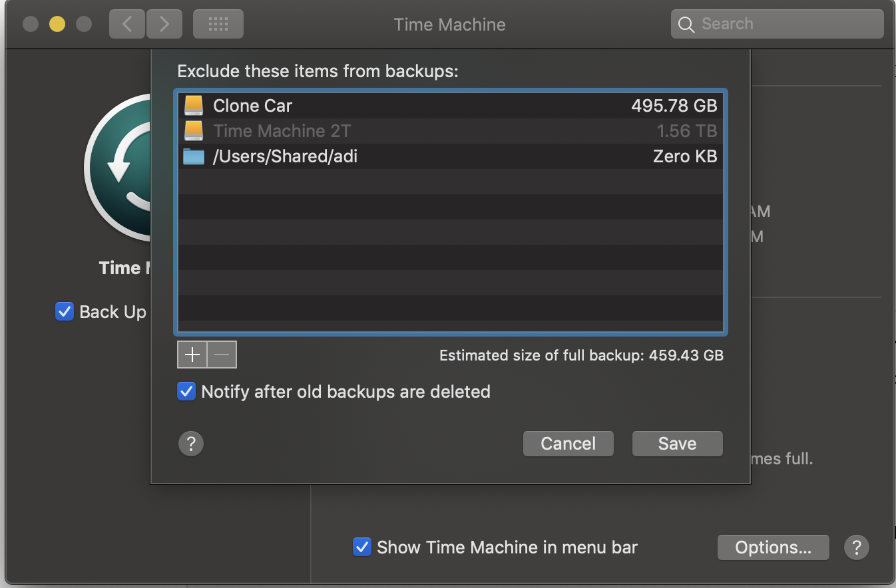Show all preferences grid button
This screenshot has width=896, height=588.
[x=218, y=25]
